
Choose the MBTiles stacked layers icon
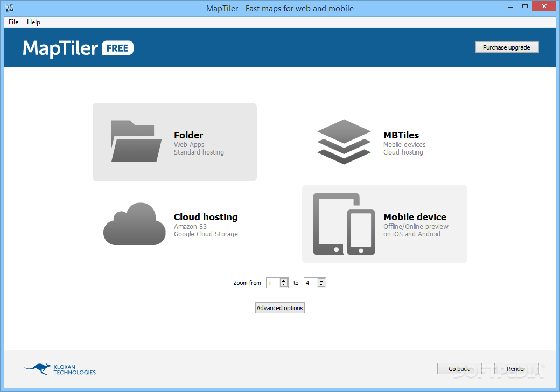click(x=344, y=142)
